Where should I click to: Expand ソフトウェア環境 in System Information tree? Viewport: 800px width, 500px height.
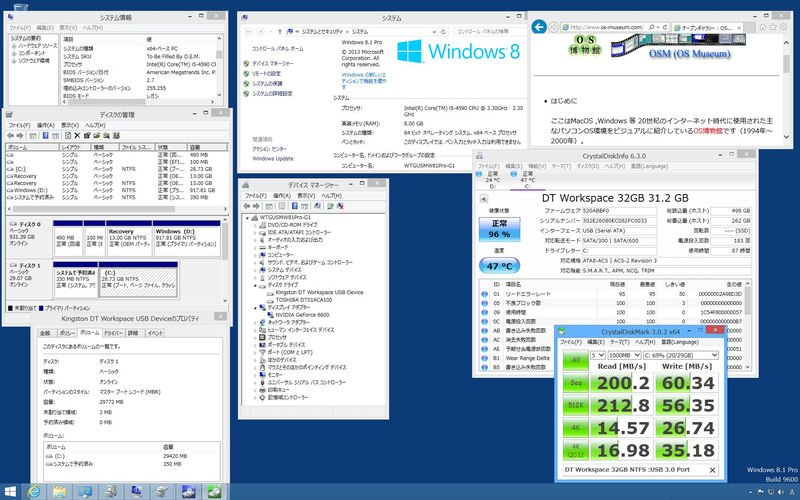pos(14,61)
